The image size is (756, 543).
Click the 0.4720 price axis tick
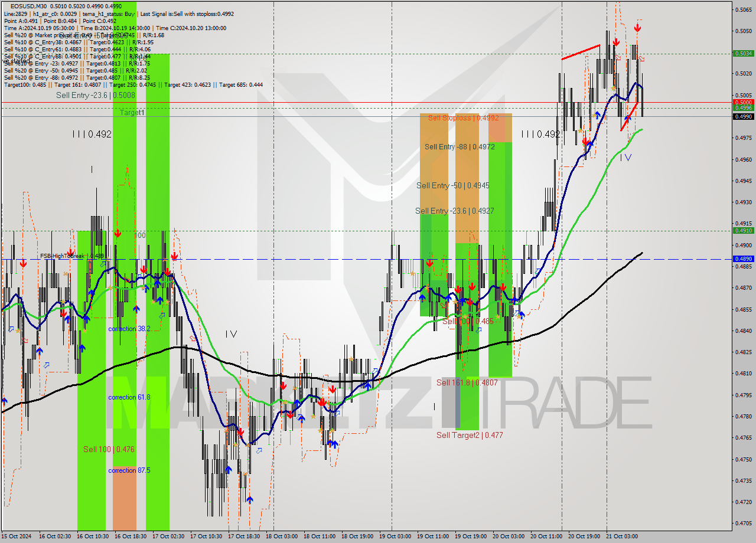743,502
